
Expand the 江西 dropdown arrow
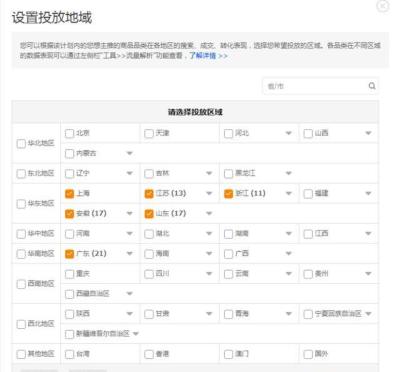[368, 234]
